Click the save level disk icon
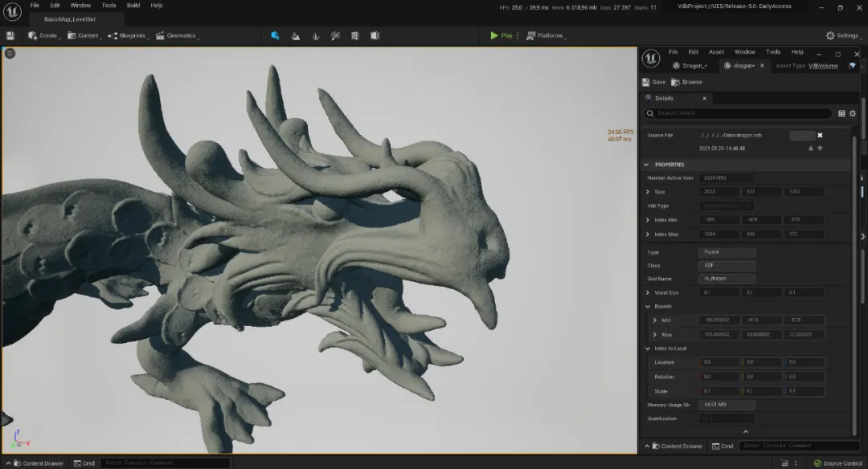Screen dimensions: 868x469 (x=10, y=35)
